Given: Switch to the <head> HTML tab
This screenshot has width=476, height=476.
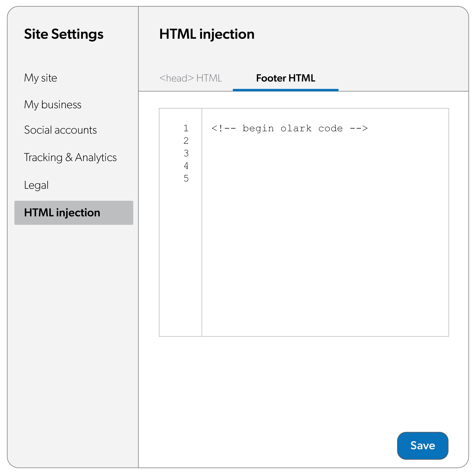Looking at the screenshot, I should click(x=190, y=78).
